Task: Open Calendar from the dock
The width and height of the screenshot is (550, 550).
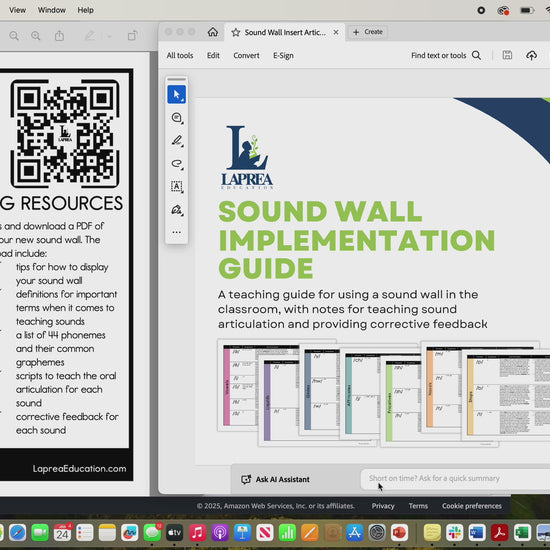Action: 62,533
